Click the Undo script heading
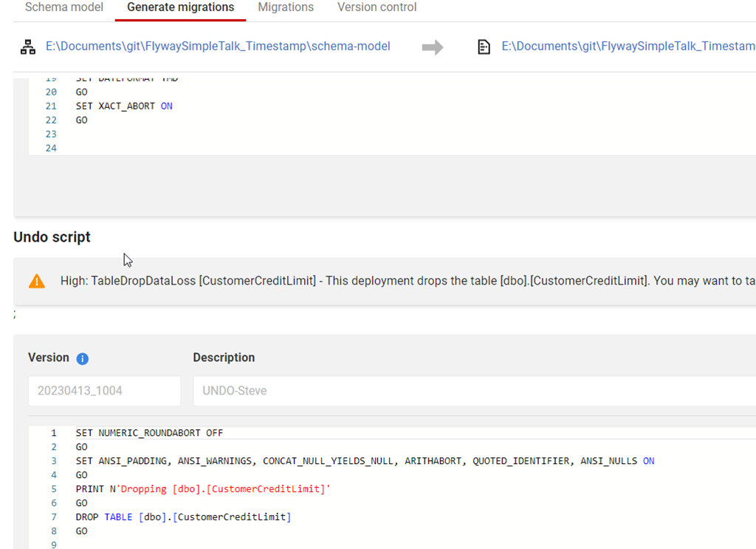The height and width of the screenshot is (549, 756). [52, 237]
